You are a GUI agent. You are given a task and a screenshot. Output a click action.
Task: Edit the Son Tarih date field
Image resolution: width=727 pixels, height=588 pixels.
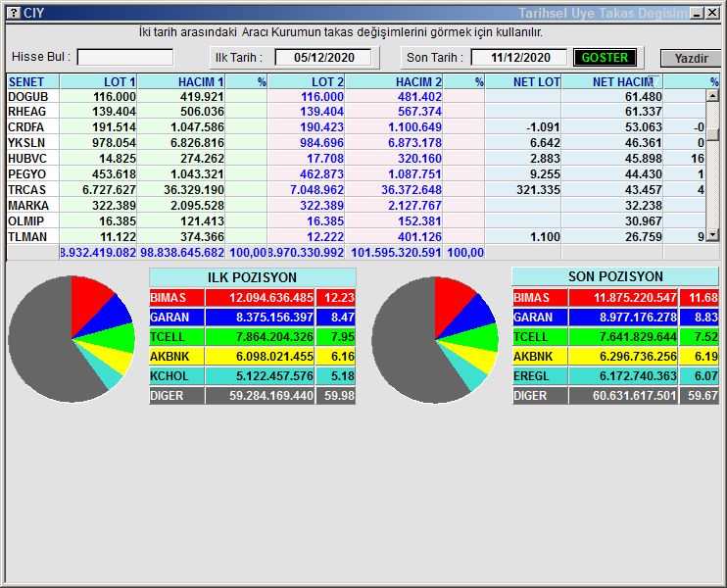519,58
